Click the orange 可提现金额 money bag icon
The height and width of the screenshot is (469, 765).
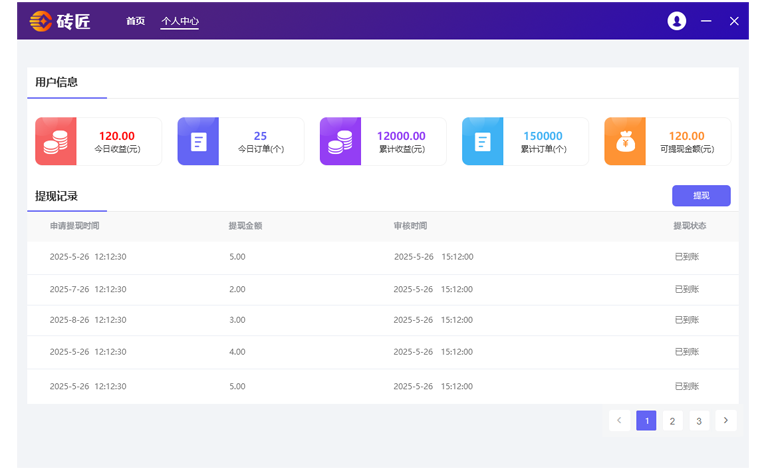coord(625,141)
